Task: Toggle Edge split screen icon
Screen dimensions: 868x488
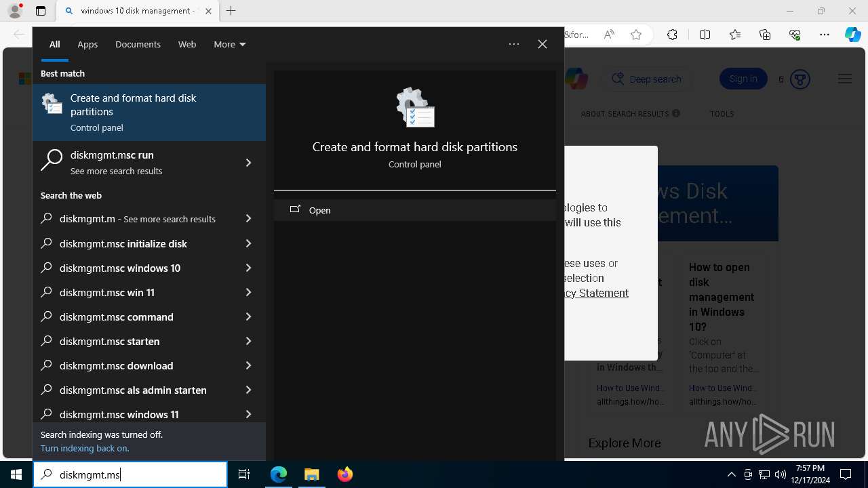Action: (705, 35)
